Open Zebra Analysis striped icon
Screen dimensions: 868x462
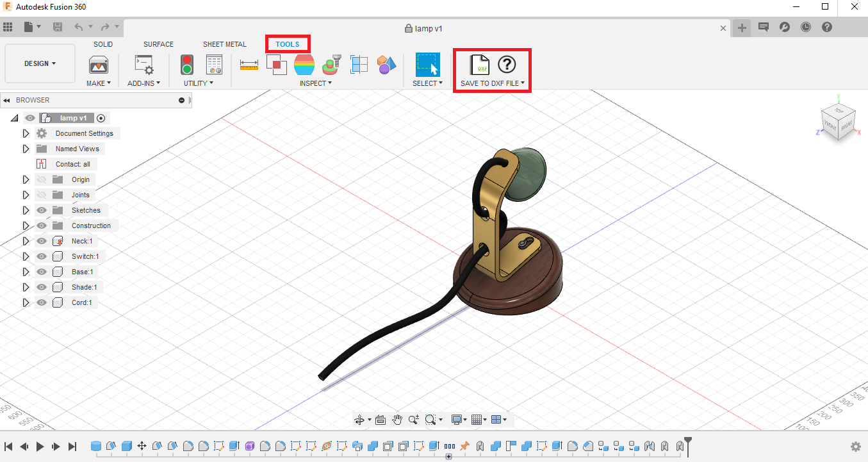(x=304, y=65)
